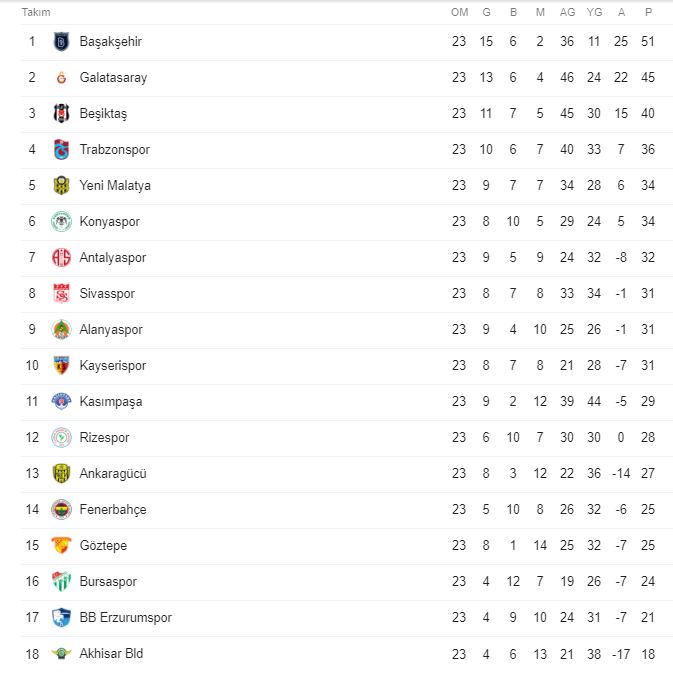Click the Kayserispor team name
Image resolution: width=673 pixels, height=673 pixels.
pyautogui.click(x=112, y=366)
